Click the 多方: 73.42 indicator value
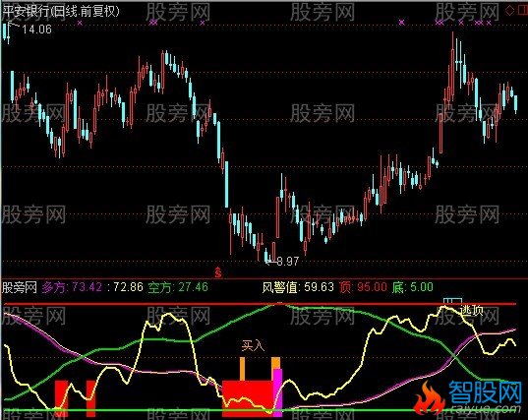The width and height of the screenshot is (528, 420). point(72,287)
